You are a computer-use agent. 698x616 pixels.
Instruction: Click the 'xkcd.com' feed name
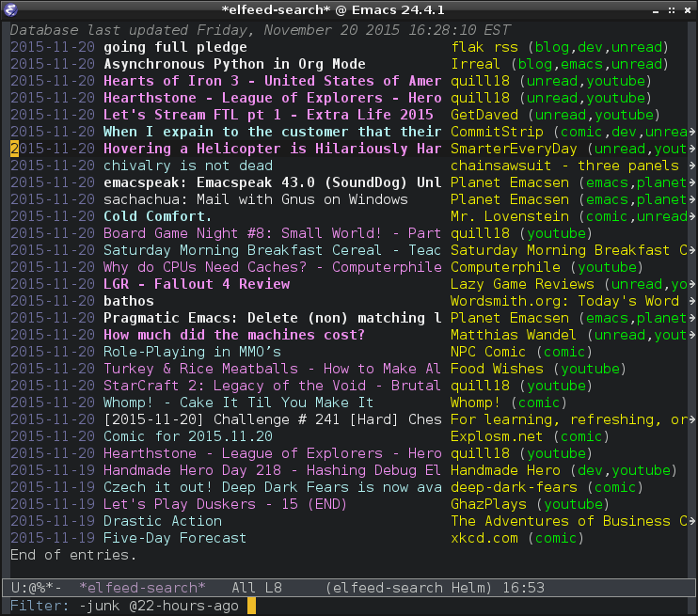pos(484,538)
